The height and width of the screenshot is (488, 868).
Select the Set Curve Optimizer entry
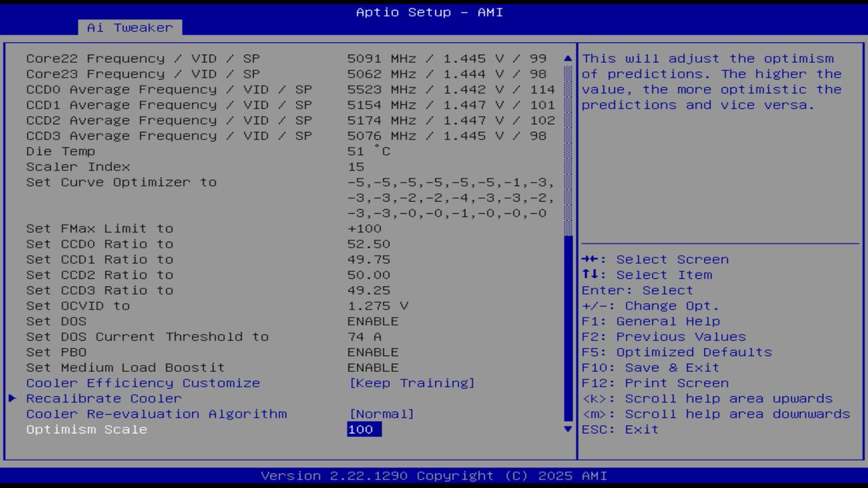click(121, 182)
